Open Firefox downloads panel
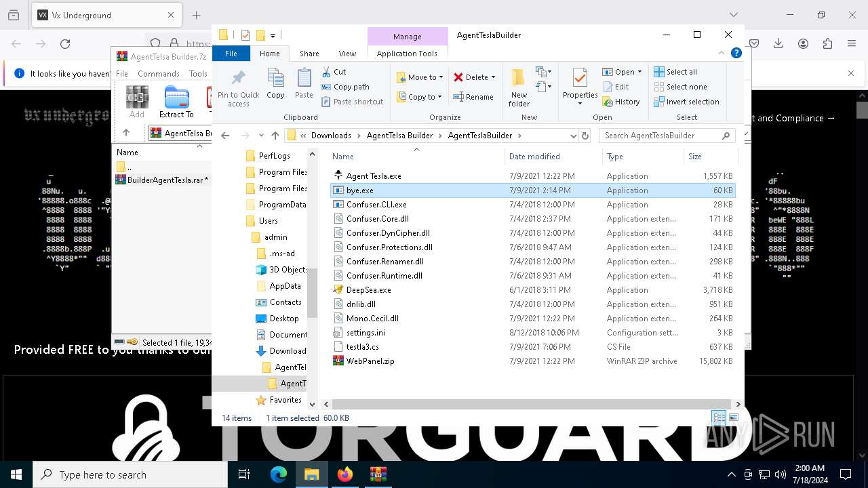This screenshot has width=868, height=488. (778, 44)
